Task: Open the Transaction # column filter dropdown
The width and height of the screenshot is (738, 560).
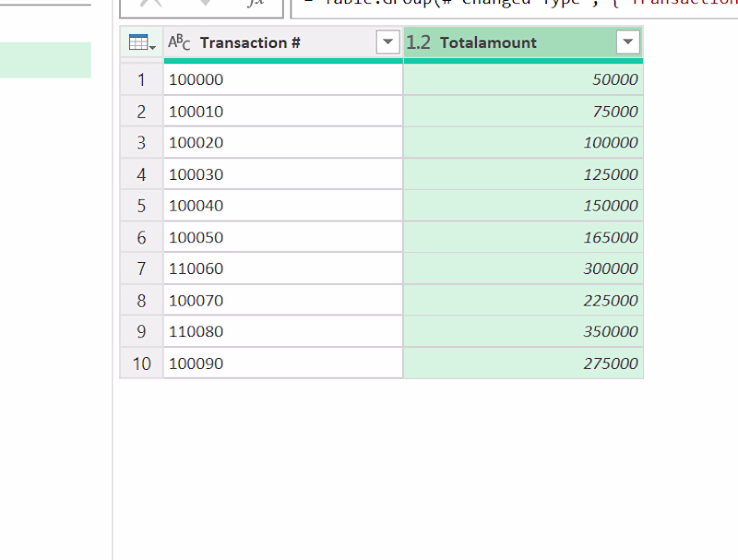Action: [387, 42]
